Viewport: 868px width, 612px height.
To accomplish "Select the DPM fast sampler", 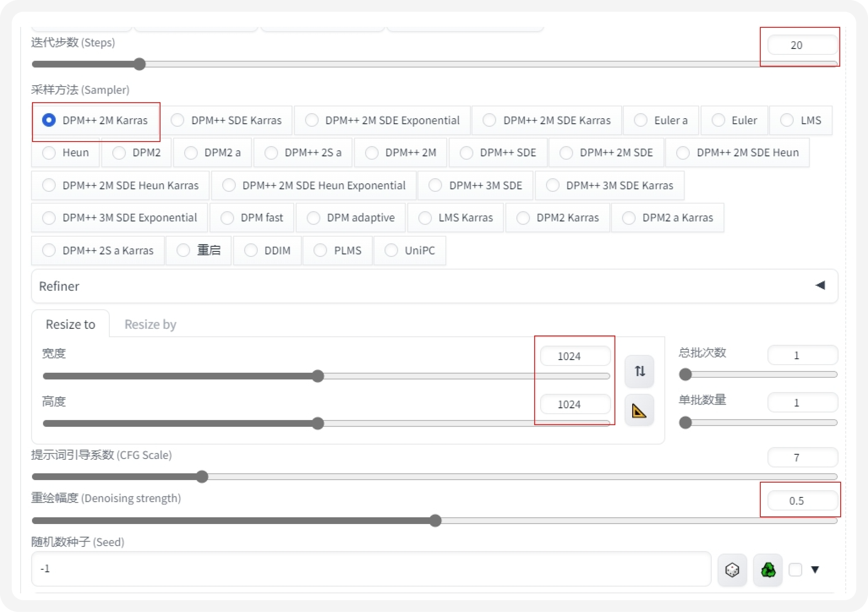I will point(252,218).
